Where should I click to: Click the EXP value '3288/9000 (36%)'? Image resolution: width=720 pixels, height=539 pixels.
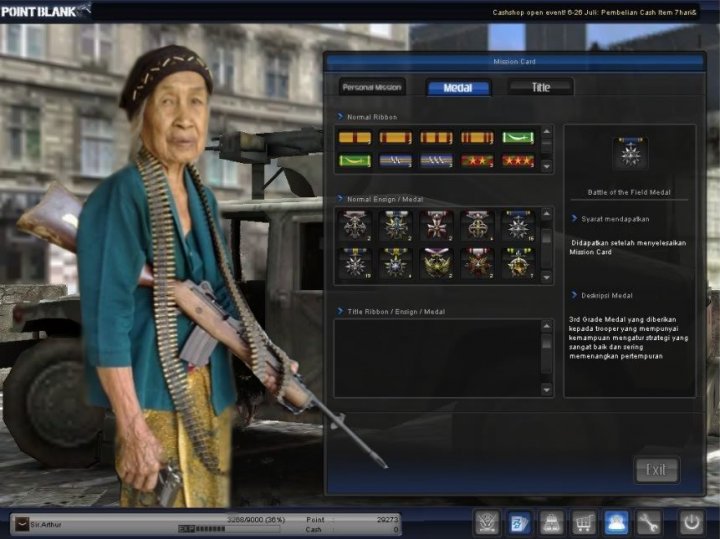(x=256, y=520)
